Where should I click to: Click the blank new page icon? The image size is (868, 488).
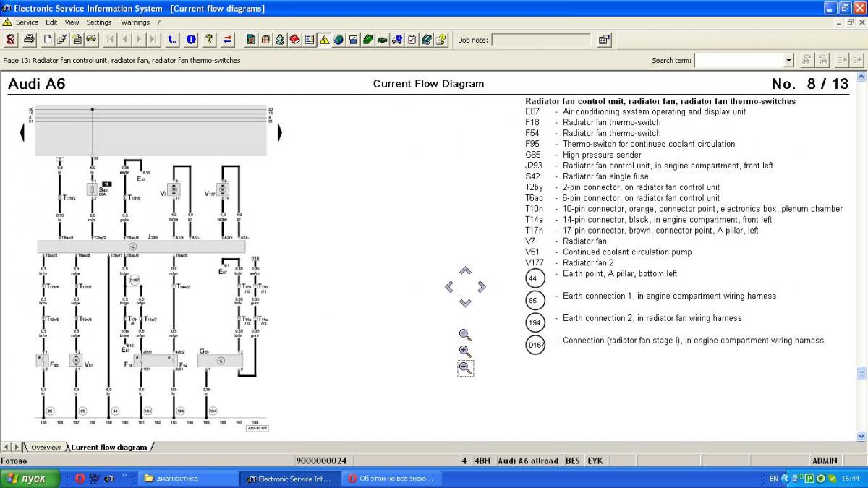click(x=48, y=39)
